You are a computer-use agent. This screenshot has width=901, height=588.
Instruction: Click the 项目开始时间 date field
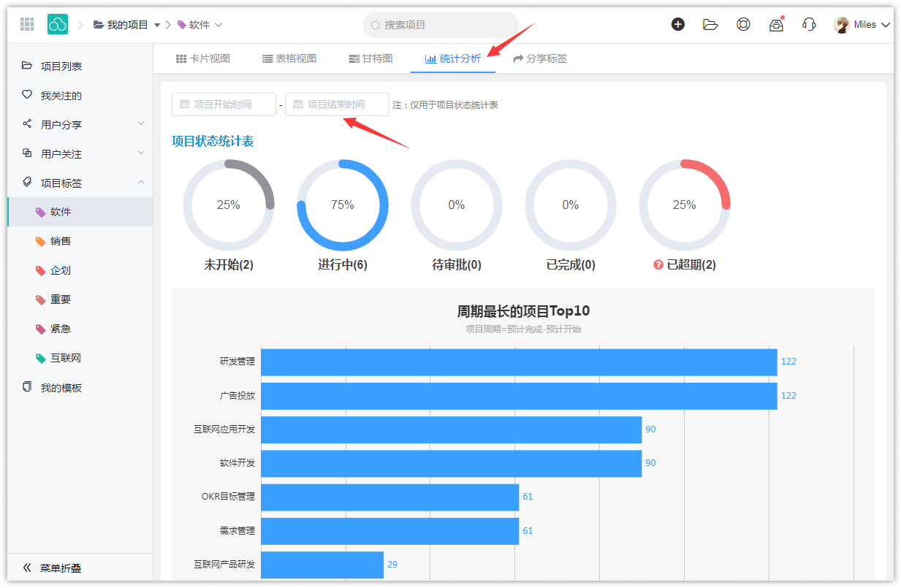224,104
